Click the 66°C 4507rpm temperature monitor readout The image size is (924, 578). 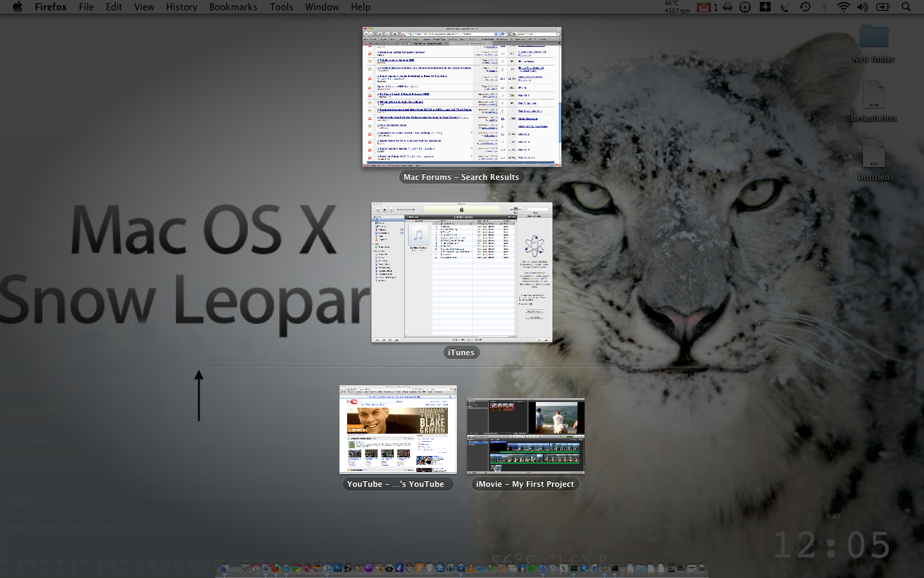(678, 7)
